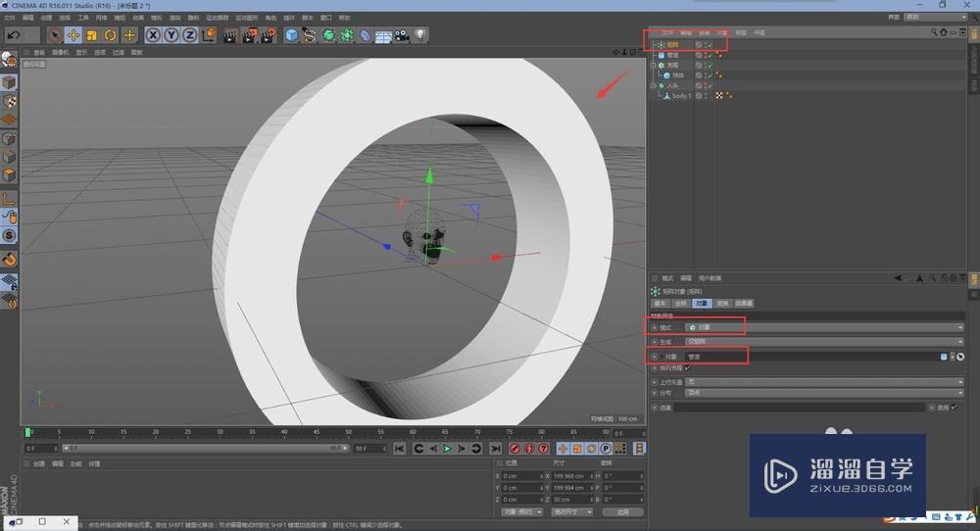Viewport: 980px width, 531px height.
Task: Open the spline pen tool icon
Action: point(310,35)
